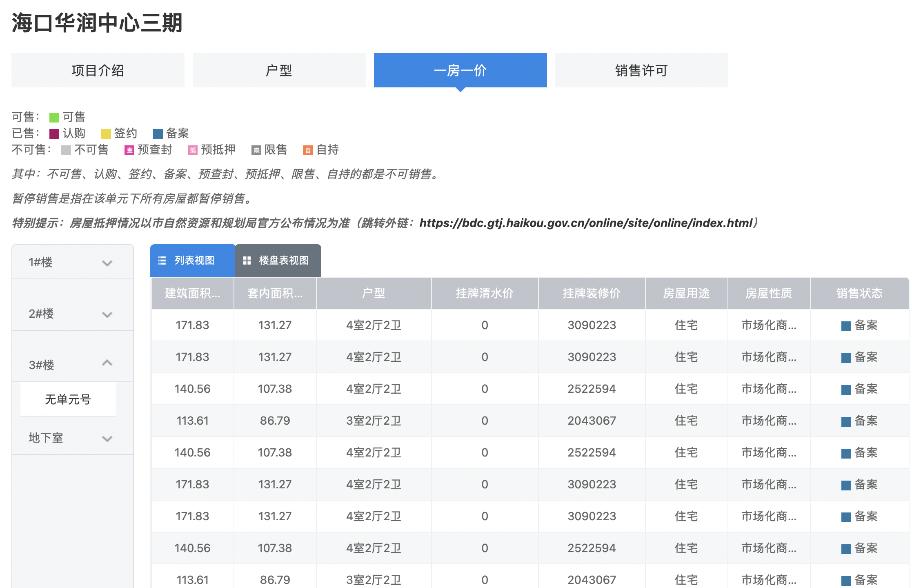The image size is (912, 588).
Task: Click the 挂牌装修价 column header
Action: (x=592, y=293)
